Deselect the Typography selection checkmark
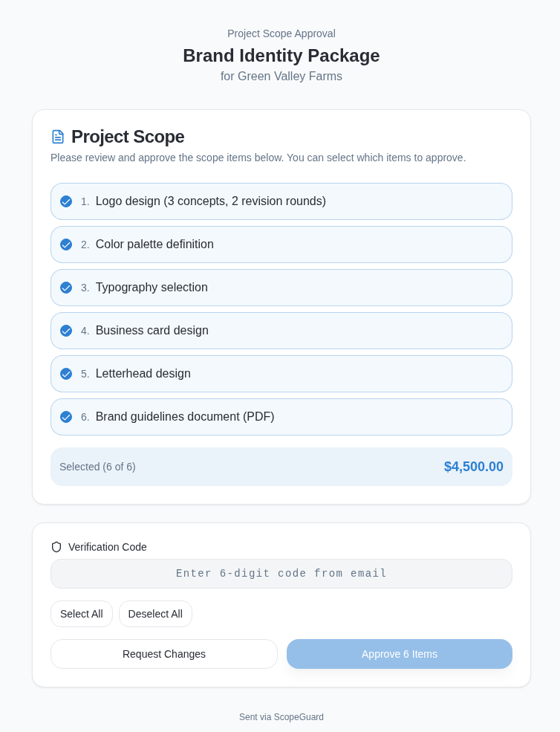Viewport: 560px width, 732px height. (x=66, y=288)
